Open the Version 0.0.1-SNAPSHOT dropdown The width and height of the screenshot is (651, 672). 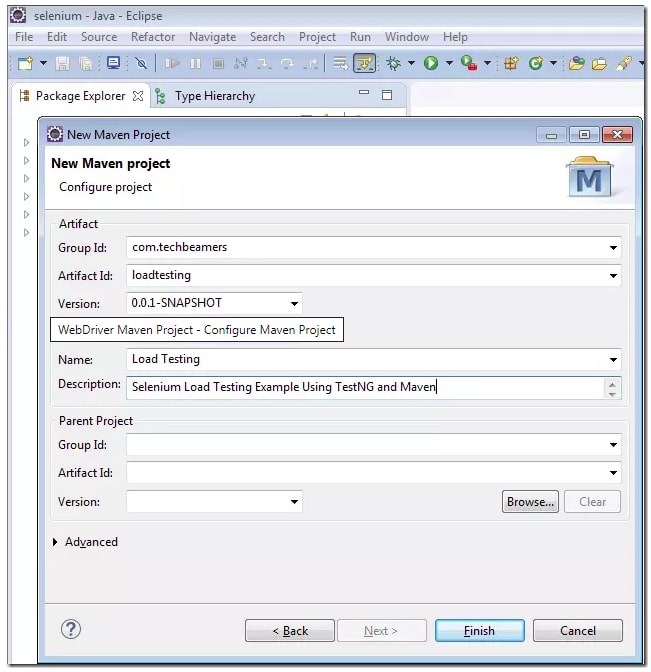[x=294, y=303]
